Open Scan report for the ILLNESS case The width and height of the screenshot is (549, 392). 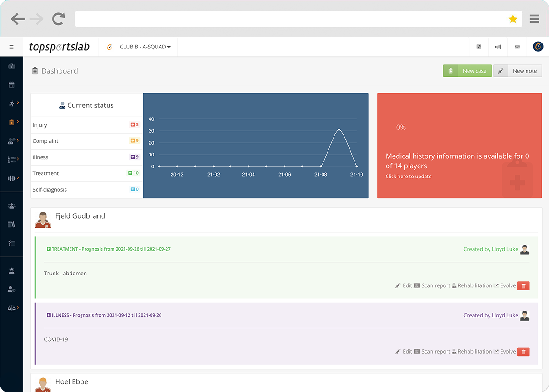pyautogui.click(x=432, y=352)
